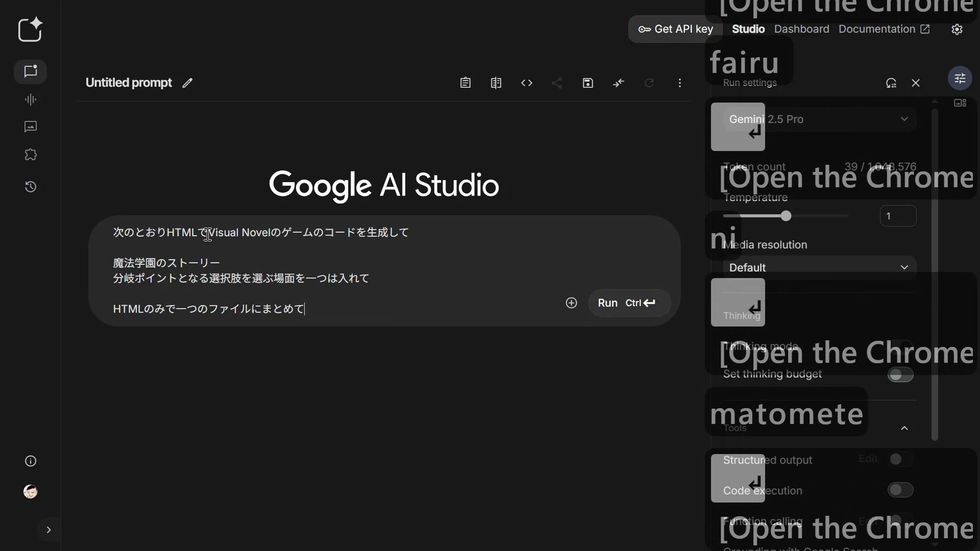Save the prompt with the floppy disk icon
980x551 pixels.
(587, 83)
